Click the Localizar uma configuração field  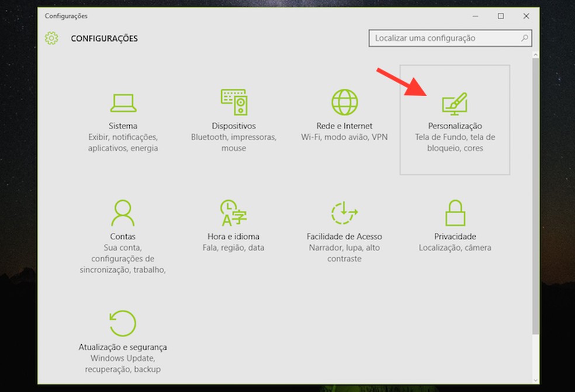(444, 38)
